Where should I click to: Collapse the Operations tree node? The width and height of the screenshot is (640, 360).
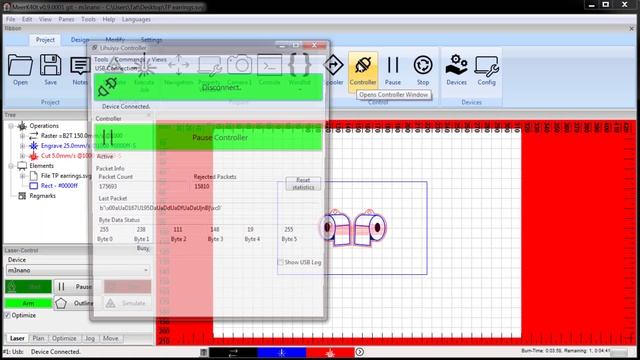[x=11, y=126]
